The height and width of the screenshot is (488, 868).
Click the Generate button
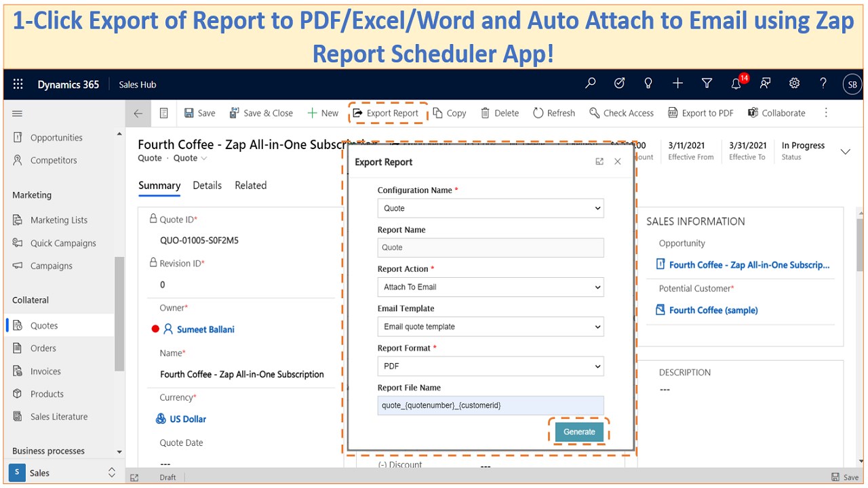[579, 432]
